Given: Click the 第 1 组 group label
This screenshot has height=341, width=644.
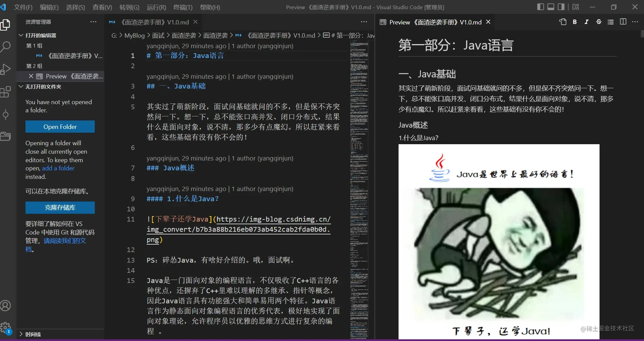Looking at the screenshot, I should (x=34, y=45).
